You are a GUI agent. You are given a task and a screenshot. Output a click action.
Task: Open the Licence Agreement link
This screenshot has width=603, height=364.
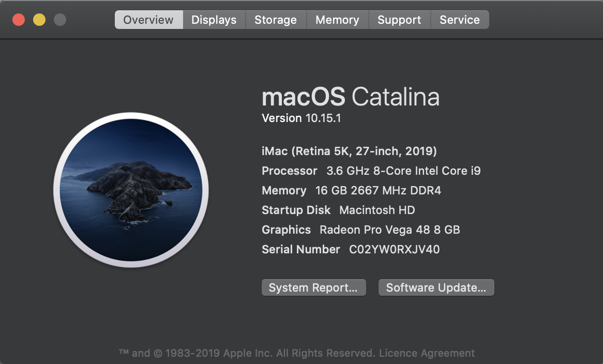(x=427, y=354)
